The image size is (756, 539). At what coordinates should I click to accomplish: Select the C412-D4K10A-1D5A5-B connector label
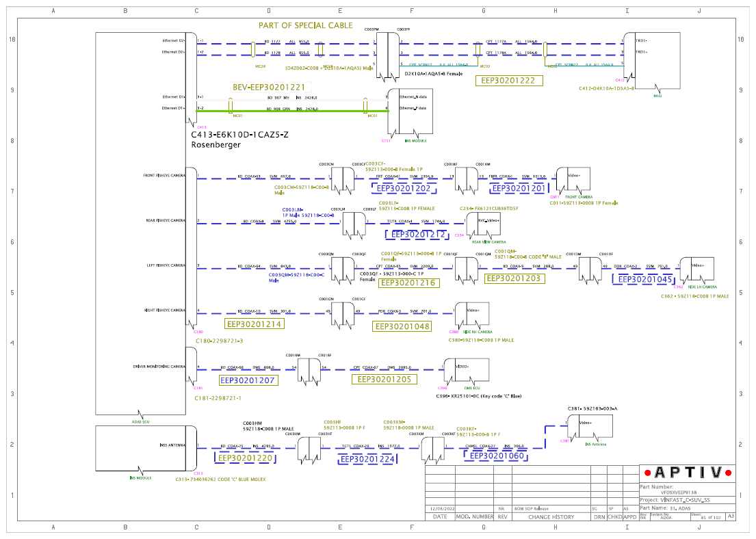pyautogui.click(x=607, y=88)
